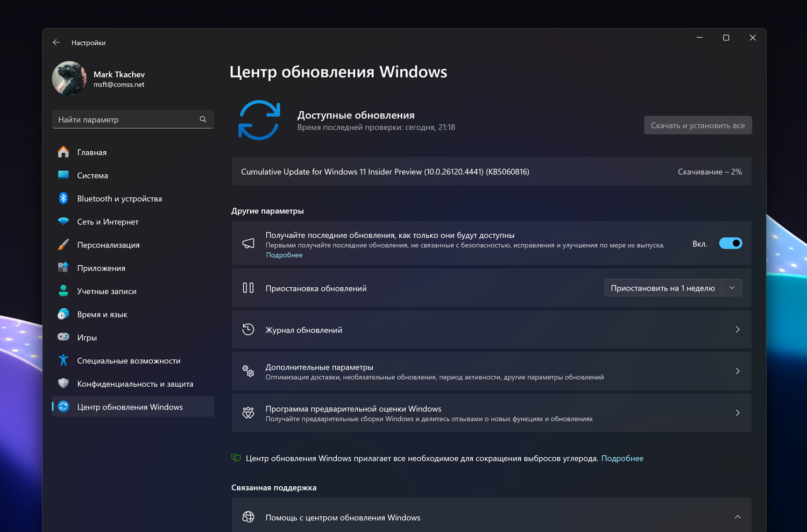This screenshot has width=807, height=532.
Task: Click the Bluetooth icon in sidebar
Action: (63, 198)
